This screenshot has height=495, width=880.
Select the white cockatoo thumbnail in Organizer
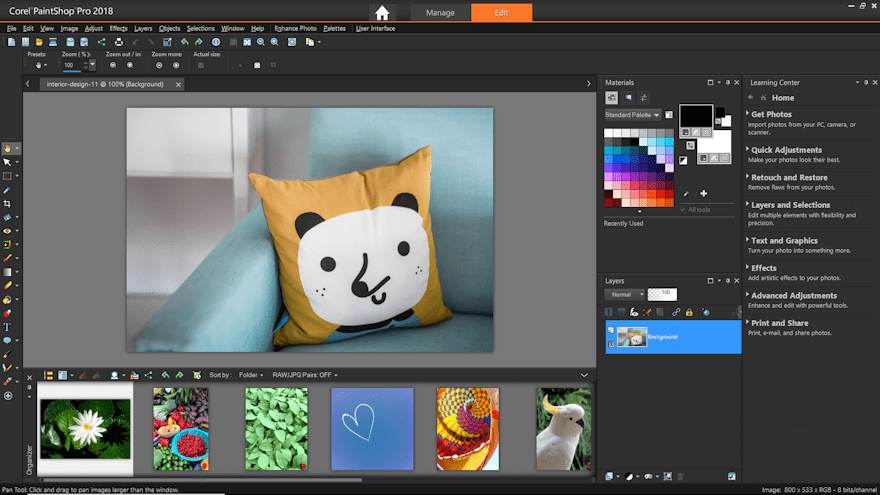click(562, 429)
